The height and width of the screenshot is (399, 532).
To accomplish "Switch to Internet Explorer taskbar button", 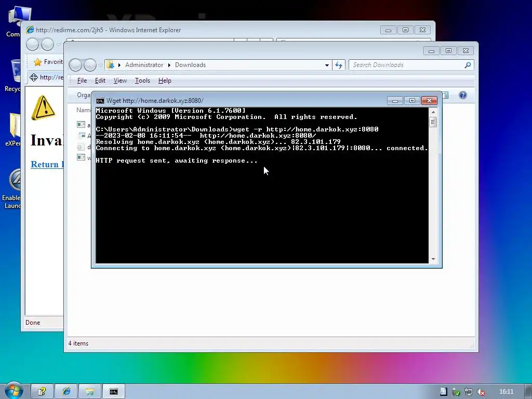I will 66,392.
